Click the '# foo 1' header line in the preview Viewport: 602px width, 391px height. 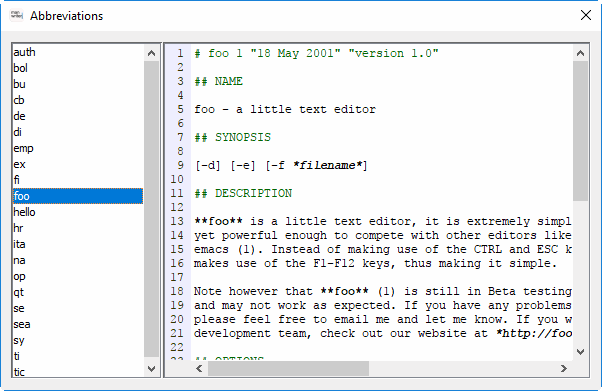tap(316, 53)
